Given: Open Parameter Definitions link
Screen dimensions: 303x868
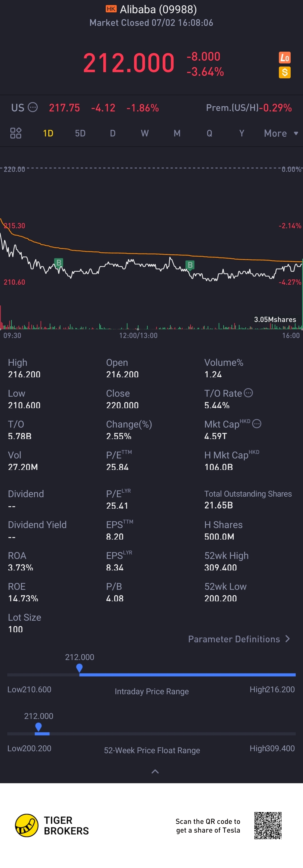Looking at the screenshot, I should [239, 639].
